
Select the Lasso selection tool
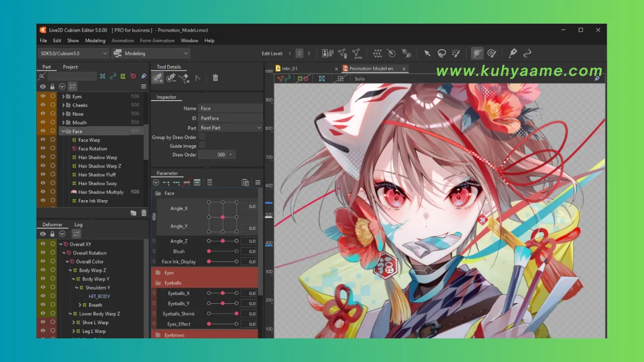click(x=442, y=53)
